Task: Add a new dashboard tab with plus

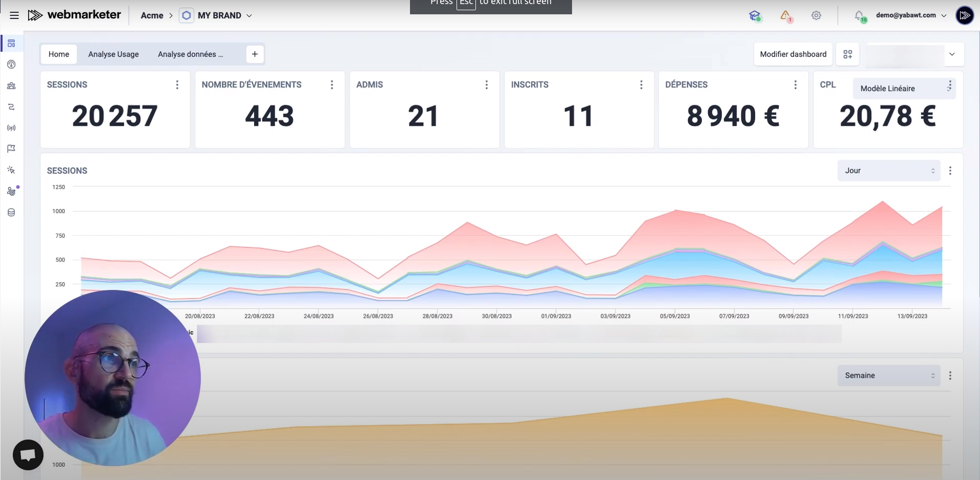Action: [255, 54]
